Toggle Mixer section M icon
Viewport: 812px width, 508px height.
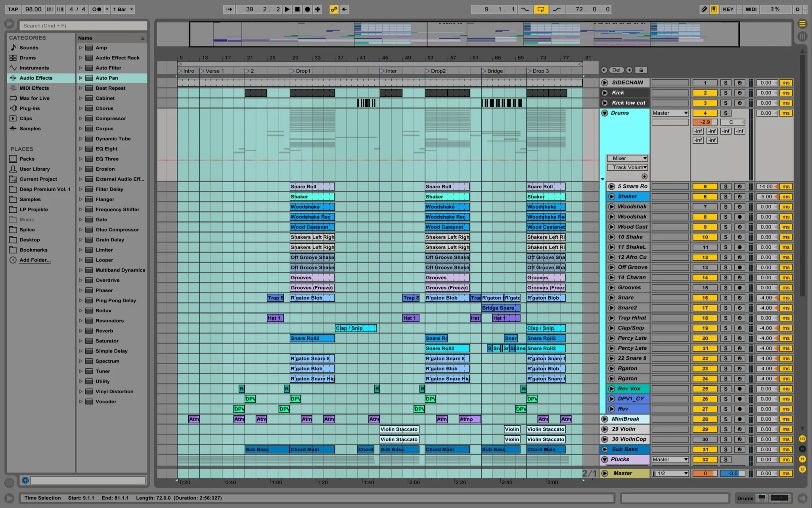[802, 459]
